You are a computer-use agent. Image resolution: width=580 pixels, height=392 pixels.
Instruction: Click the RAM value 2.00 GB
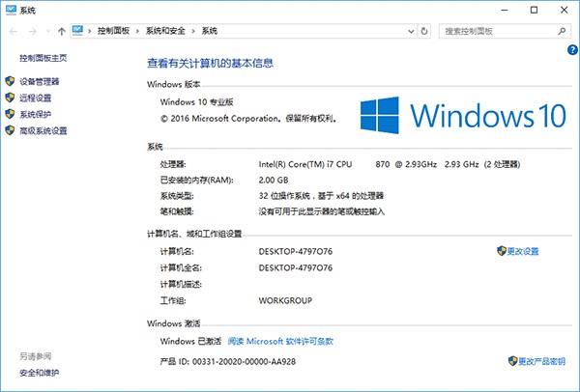[x=274, y=181]
